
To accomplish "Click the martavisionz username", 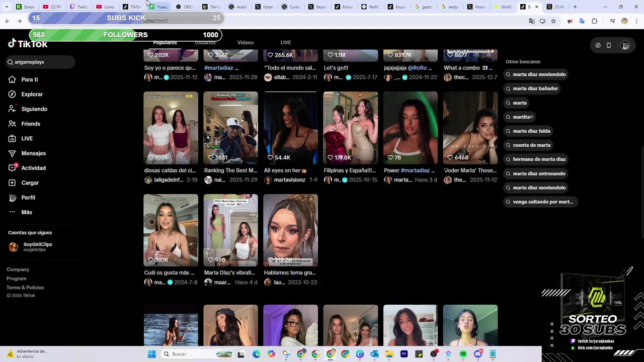I will [x=289, y=180].
